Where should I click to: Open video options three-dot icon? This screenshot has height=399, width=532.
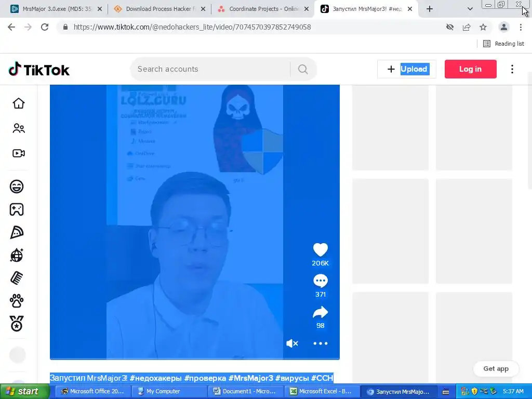(x=320, y=343)
